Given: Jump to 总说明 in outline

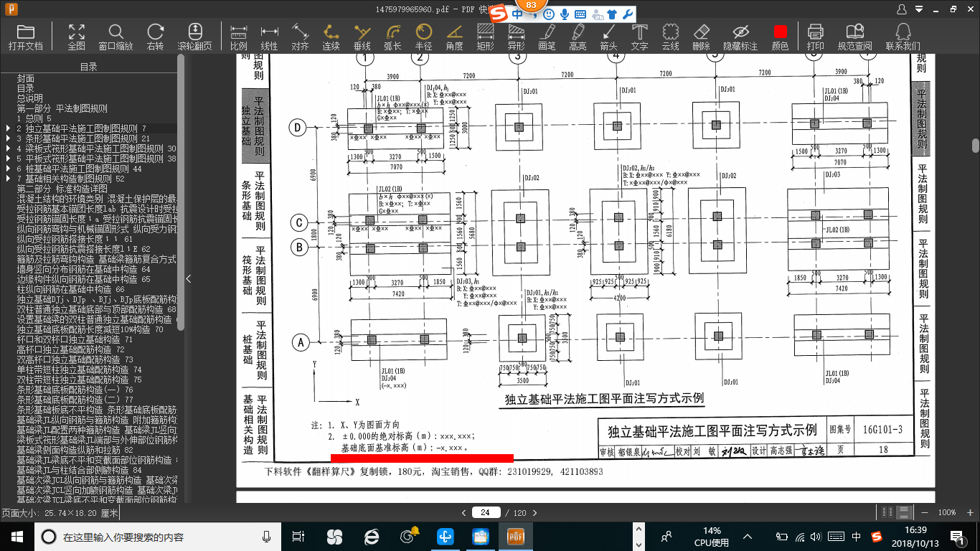Looking at the screenshot, I should coord(30,98).
